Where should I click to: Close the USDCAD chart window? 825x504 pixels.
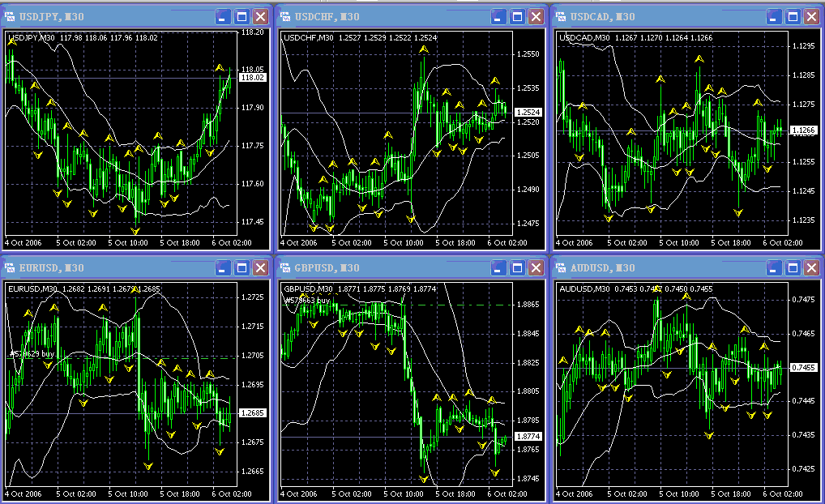tap(812, 17)
